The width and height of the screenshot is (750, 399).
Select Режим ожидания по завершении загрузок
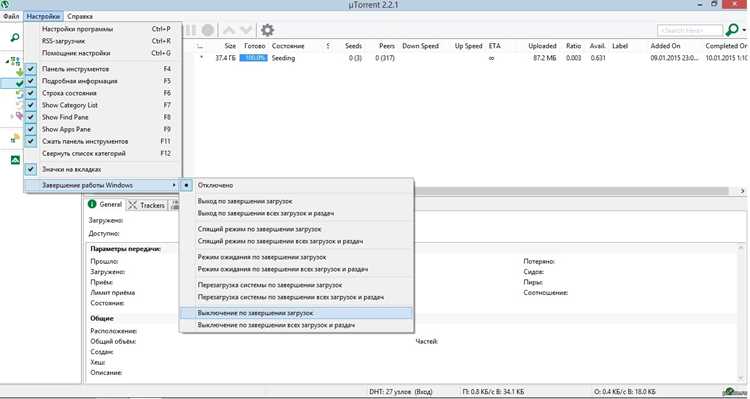click(296, 257)
